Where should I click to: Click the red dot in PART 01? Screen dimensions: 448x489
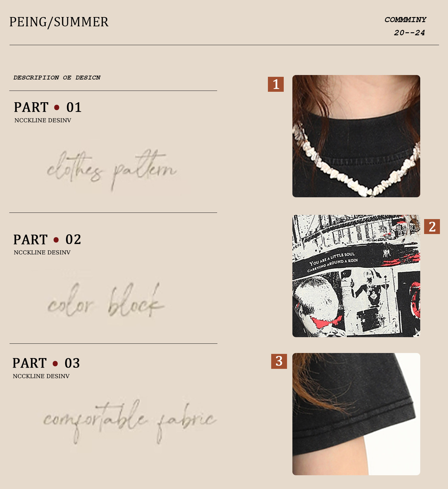point(57,107)
